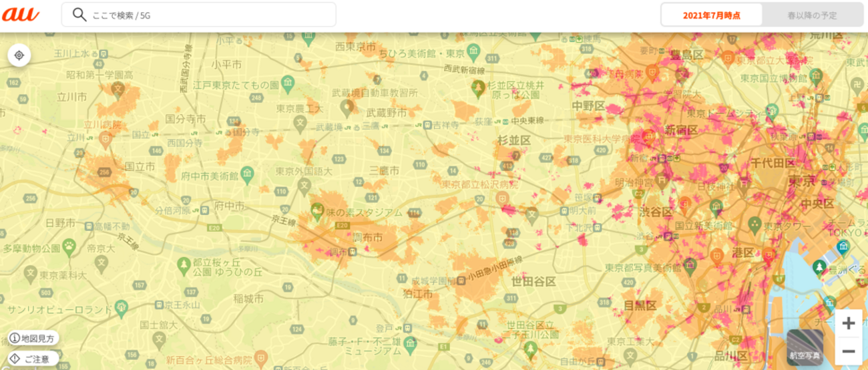Click 東京ドームシティ attraction marker
This screenshot has width=868, height=370.
772,111
